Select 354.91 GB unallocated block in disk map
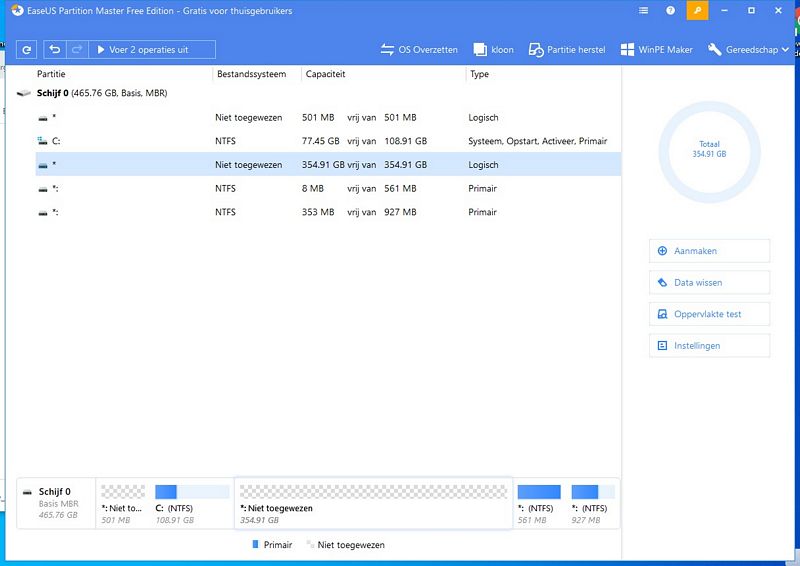 tap(373, 504)
